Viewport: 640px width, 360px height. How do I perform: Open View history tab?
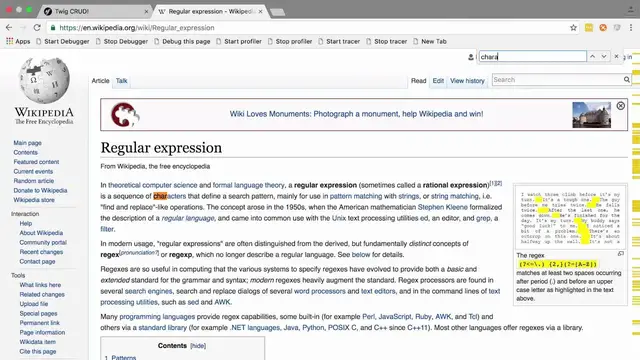tap(467, 81)
